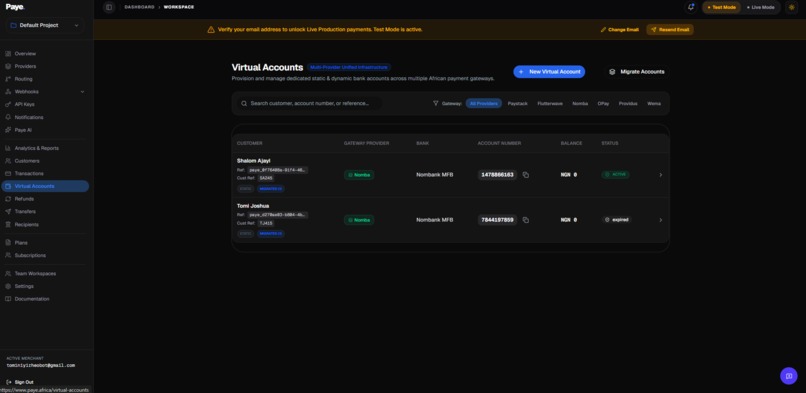
Task: Click the Paye logo
Action: tap(15, 7)
